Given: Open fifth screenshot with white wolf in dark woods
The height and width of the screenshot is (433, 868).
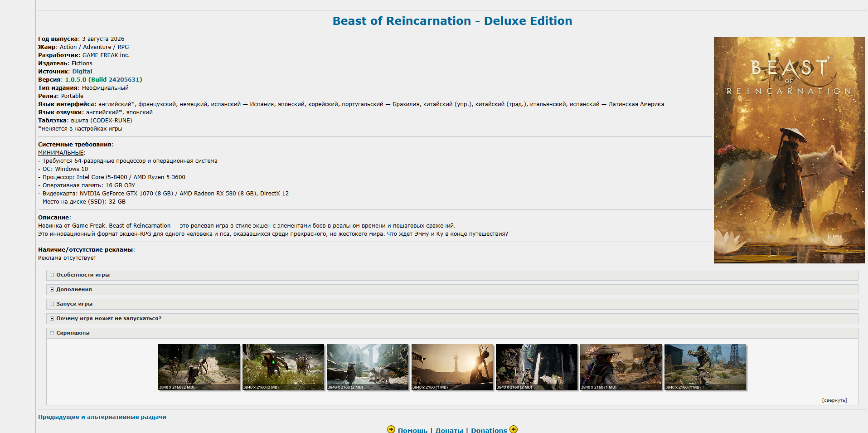Looking at the screenshot, I should [x=537, y=367].
